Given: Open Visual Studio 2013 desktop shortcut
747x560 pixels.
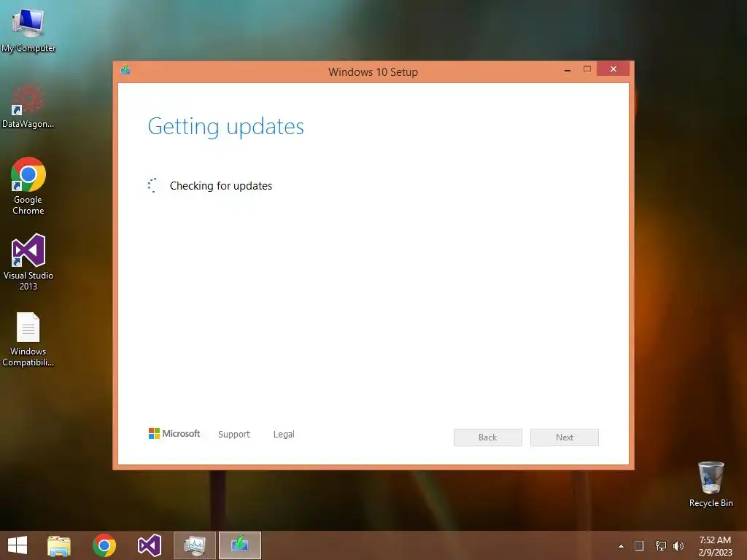Looking at the screenshot, I should pos(28,262).
